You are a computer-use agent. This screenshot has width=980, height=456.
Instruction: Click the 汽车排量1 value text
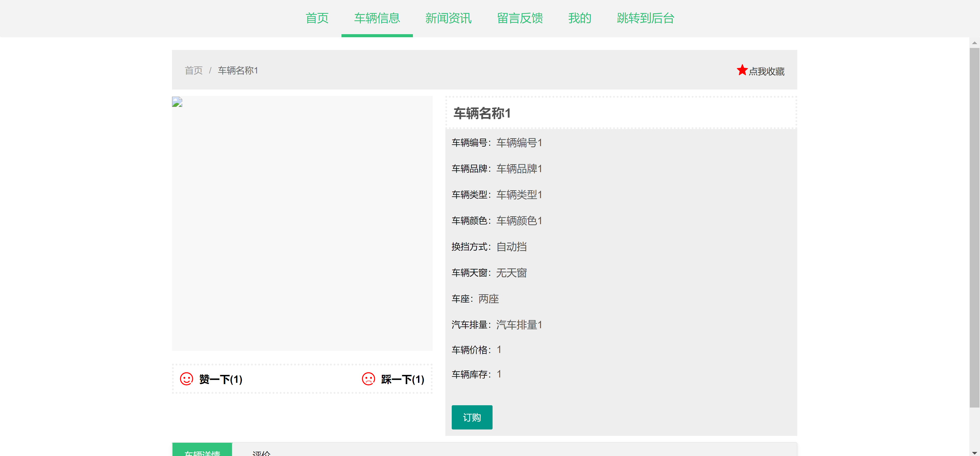coord(519,325)
